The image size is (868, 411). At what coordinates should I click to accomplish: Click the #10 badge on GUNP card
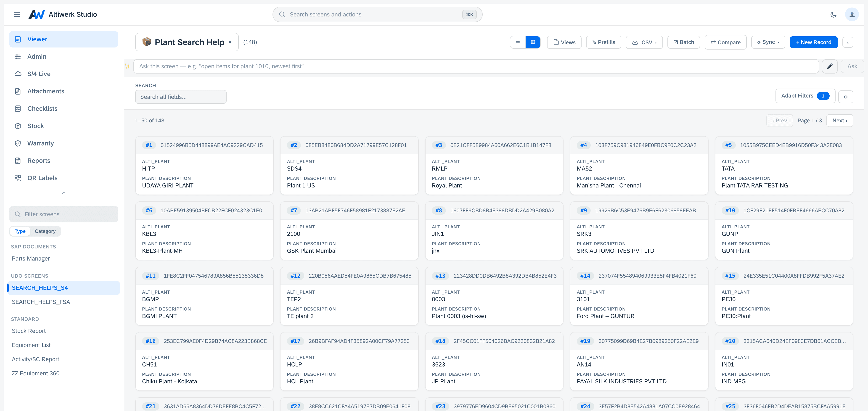730,211
